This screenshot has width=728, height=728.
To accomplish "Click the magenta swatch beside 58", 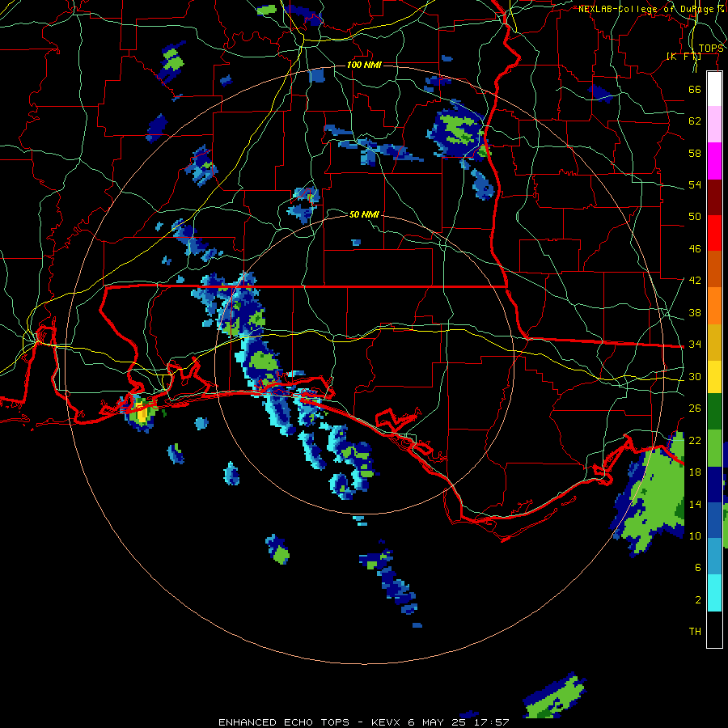I will pos(714,161).
